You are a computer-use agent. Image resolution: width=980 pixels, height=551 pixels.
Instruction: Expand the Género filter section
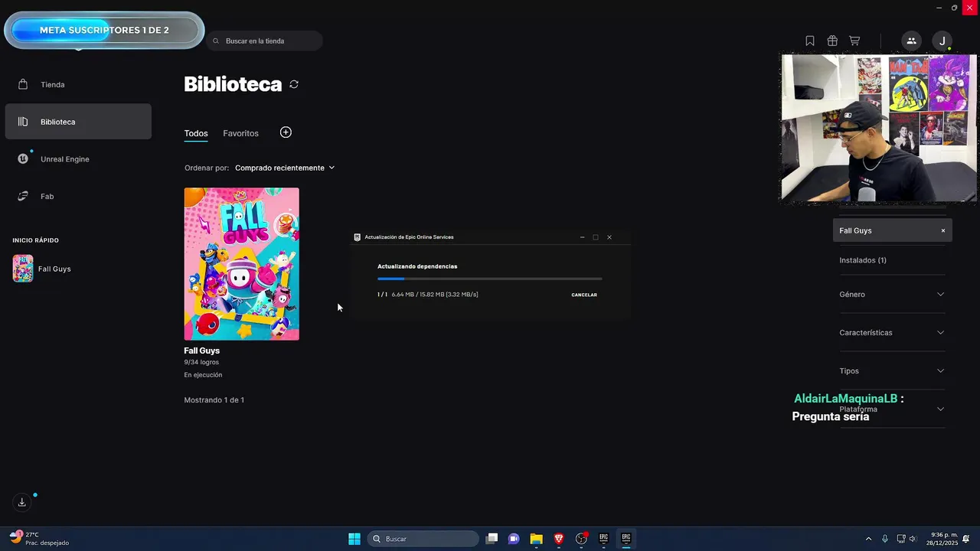[892, 295]
